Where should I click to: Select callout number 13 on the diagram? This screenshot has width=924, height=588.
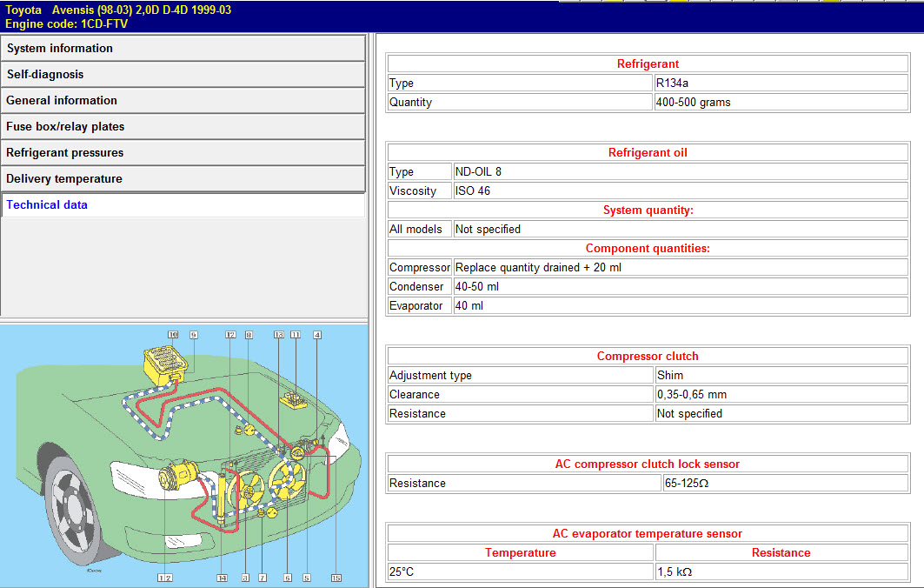pyautogui.click(x=278, y=335)
